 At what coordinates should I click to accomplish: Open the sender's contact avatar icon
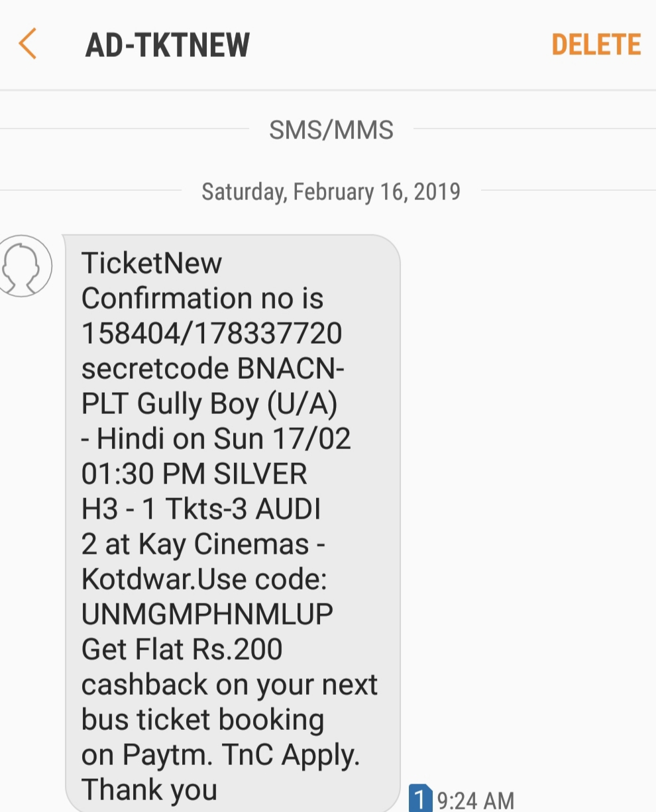tap(25, 266)
